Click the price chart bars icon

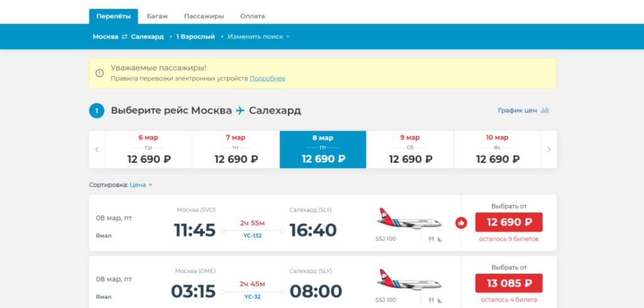pos(545,111)
